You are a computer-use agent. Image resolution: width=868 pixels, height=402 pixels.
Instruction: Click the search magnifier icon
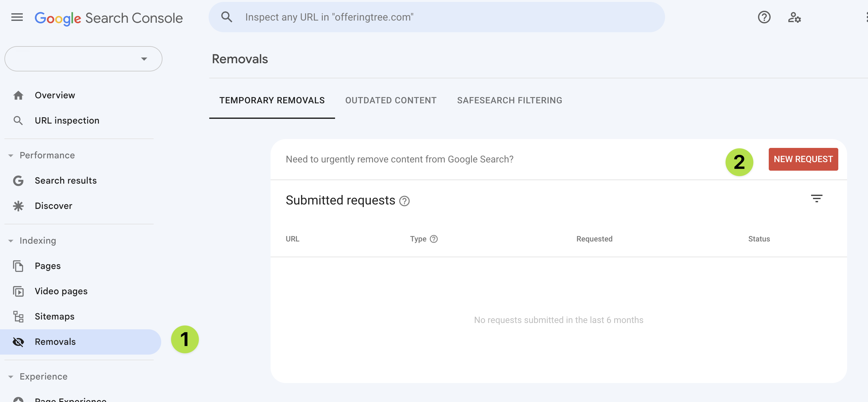click(226, 17)
